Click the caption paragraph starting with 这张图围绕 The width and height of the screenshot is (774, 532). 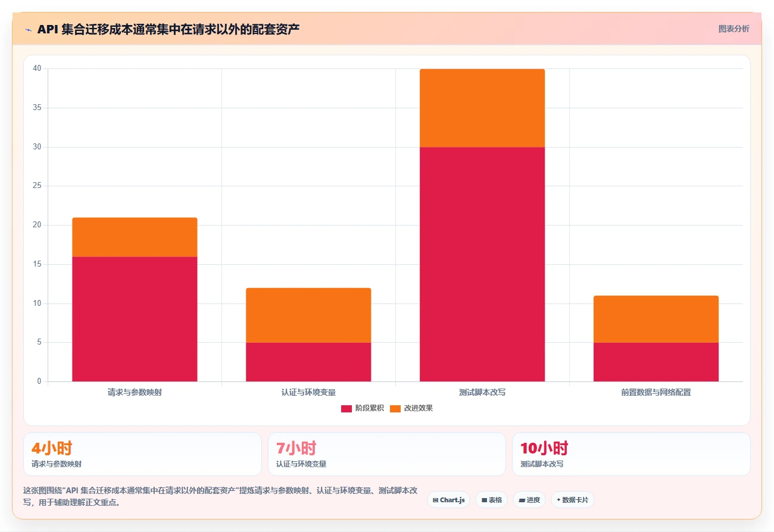tap(220, 496)
